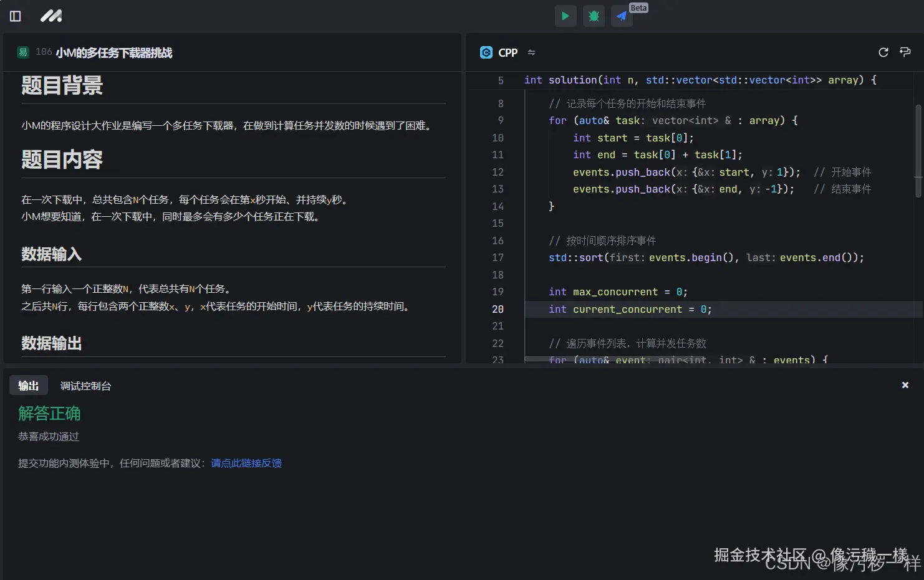Click the 题目背景 heading
The width and height of the screenshot is (924, 580).
pyautogui.click(x=62, y=86)
